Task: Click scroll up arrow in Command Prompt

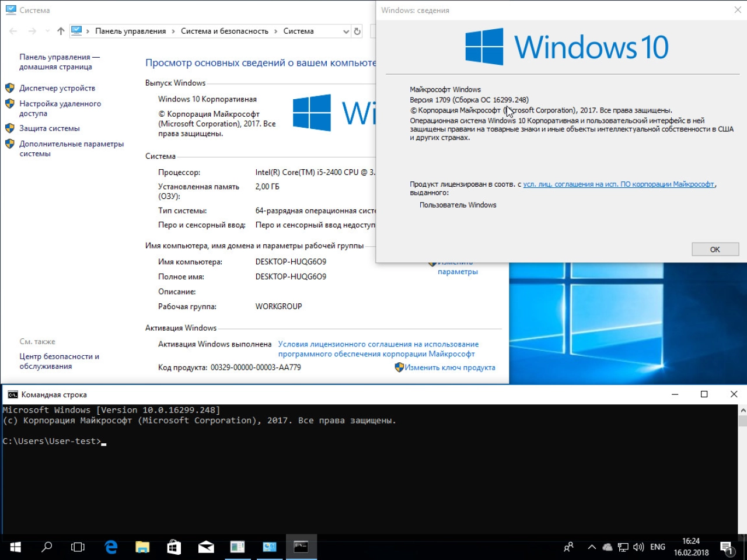Action: point(742,410)
